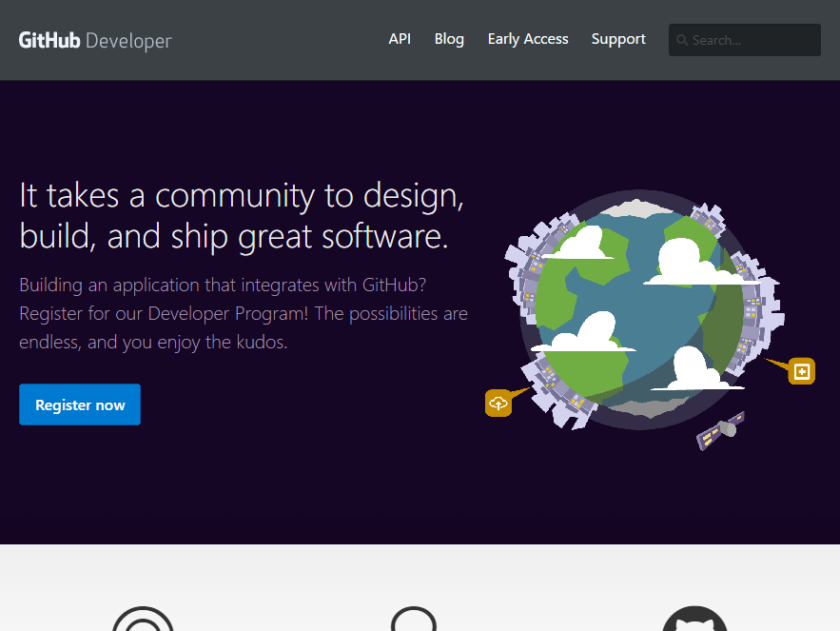This screenshot has height=631, width=840.
Task: Click the Developer Program description paragraph
Action: tap(244, 313)
